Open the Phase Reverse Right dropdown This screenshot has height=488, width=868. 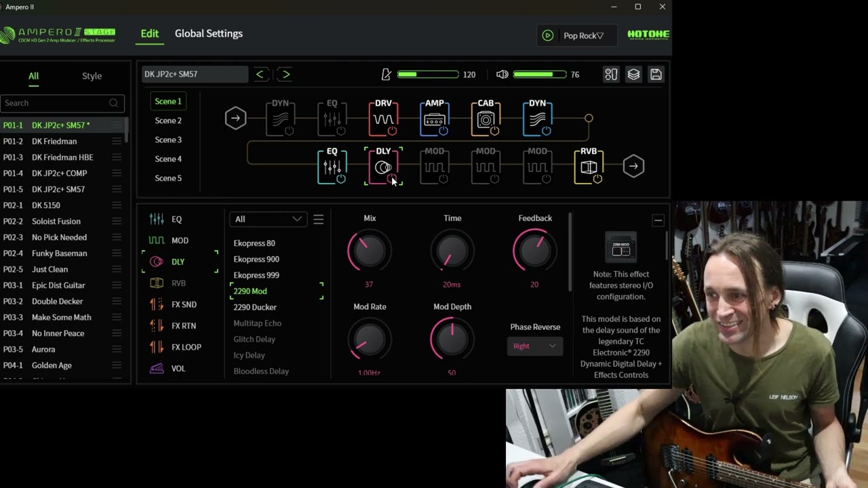(x=534, y=346)
